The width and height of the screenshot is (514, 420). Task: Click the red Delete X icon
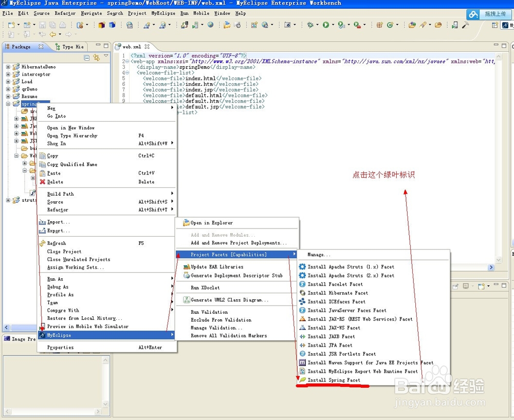[x=42, y=182]
